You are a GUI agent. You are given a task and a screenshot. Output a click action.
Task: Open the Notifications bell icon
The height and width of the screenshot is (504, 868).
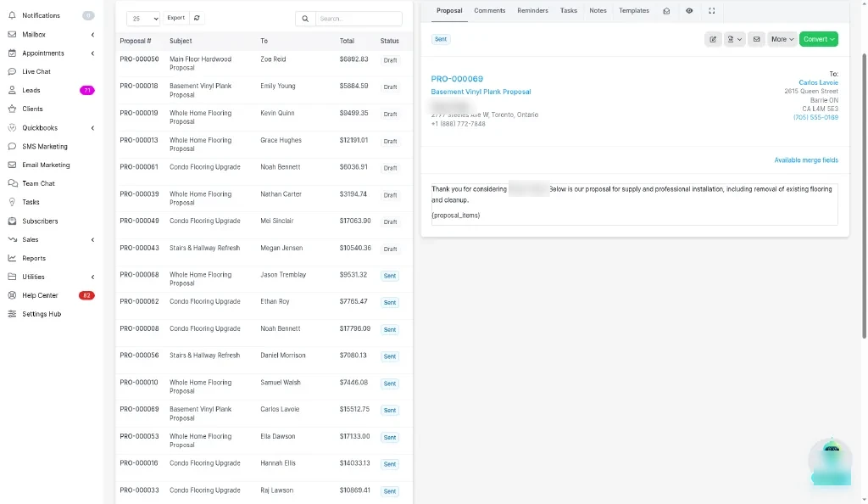[12, 15]
